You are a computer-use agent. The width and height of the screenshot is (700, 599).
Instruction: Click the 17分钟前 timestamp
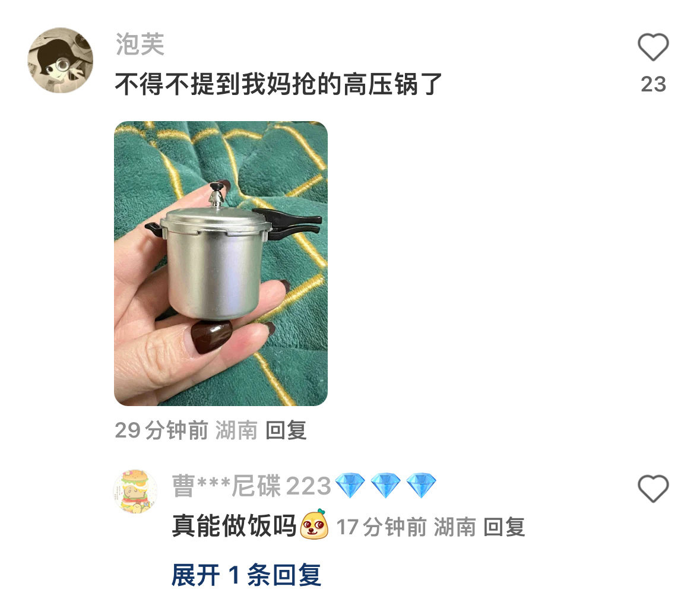point(382,527)
